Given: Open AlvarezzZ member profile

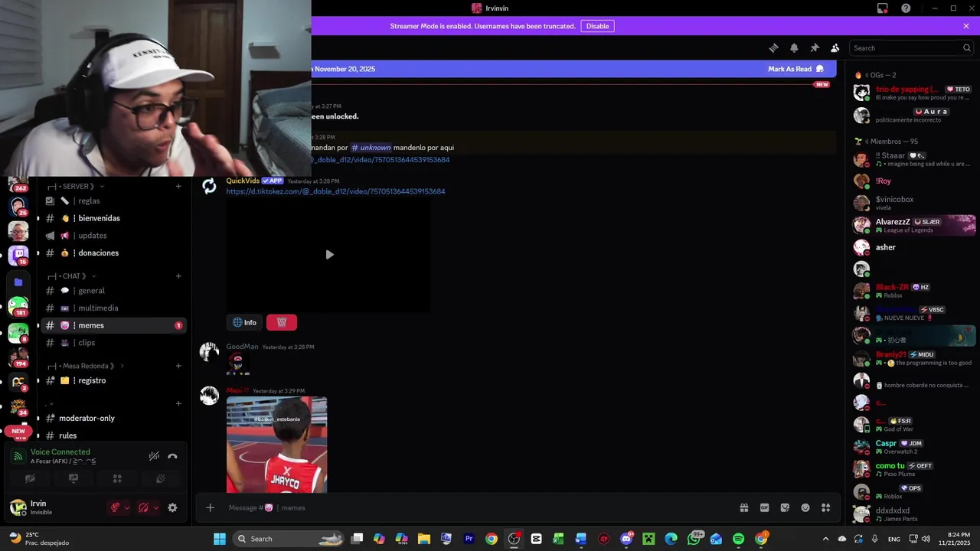Looking at the screenshot, I should 913,225.
